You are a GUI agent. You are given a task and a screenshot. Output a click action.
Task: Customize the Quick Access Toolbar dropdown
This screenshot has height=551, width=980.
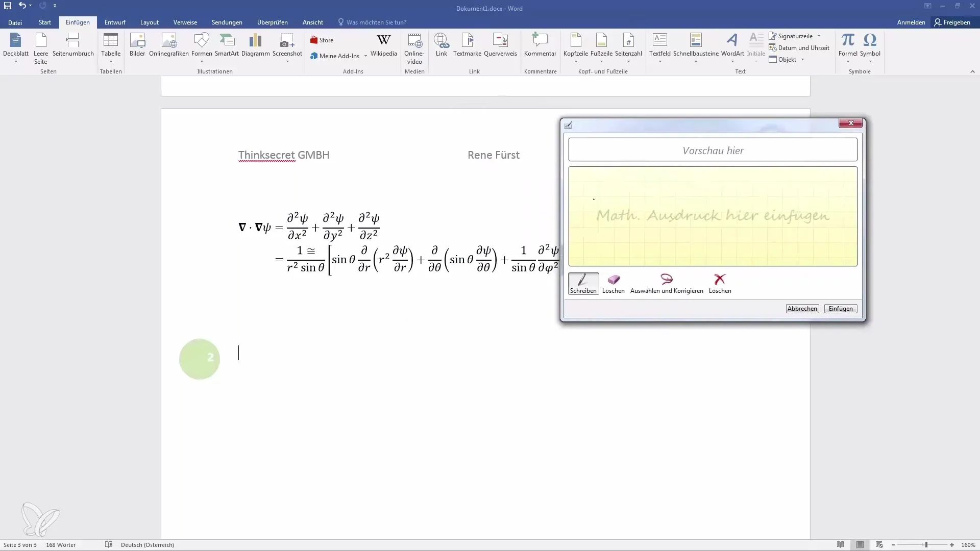[x=55, y=6]
